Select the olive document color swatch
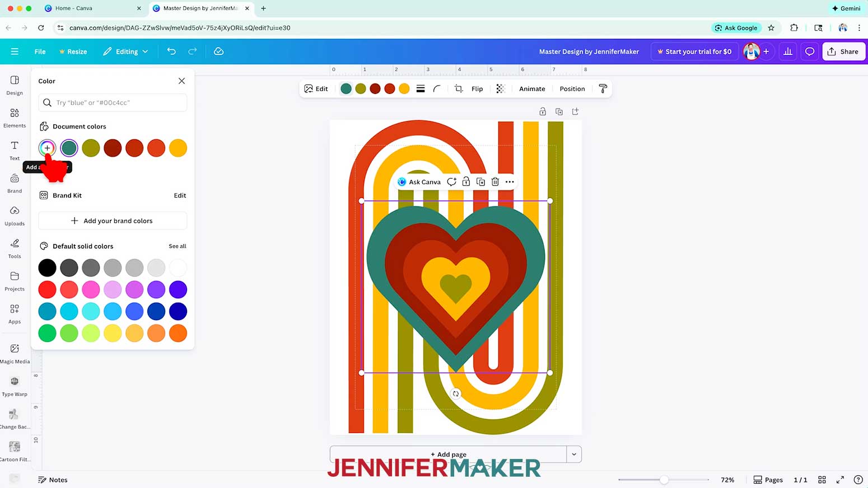The width and height of the screenshot is (868, 488). [91, 148]
